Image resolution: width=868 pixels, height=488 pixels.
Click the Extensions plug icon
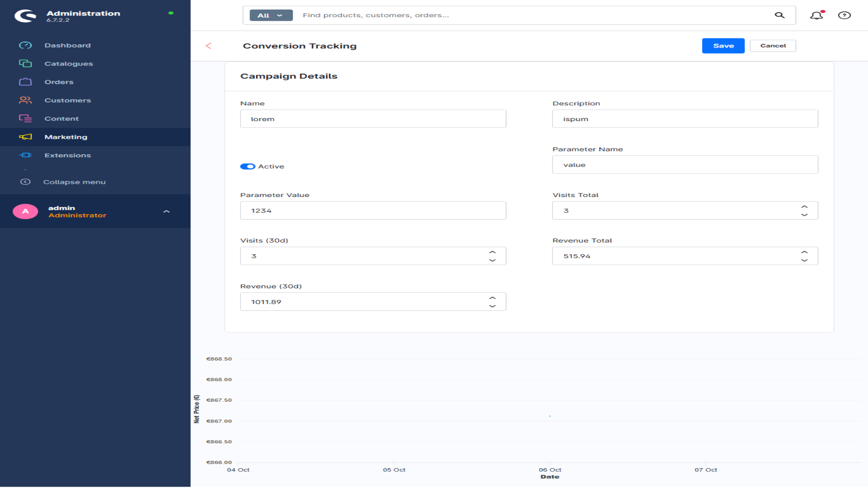[25, 155]
